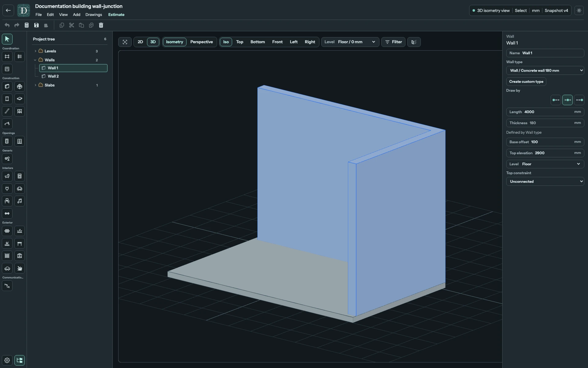Choose the sofa furniture tool
This screenshot has width=588, height=368.
point(20,189)
